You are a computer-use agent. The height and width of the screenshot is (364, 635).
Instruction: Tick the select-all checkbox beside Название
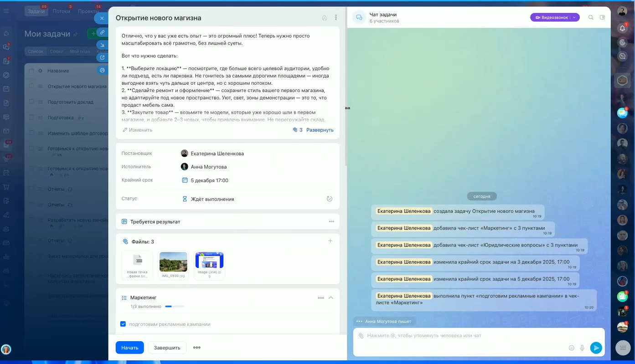point(31,71)
